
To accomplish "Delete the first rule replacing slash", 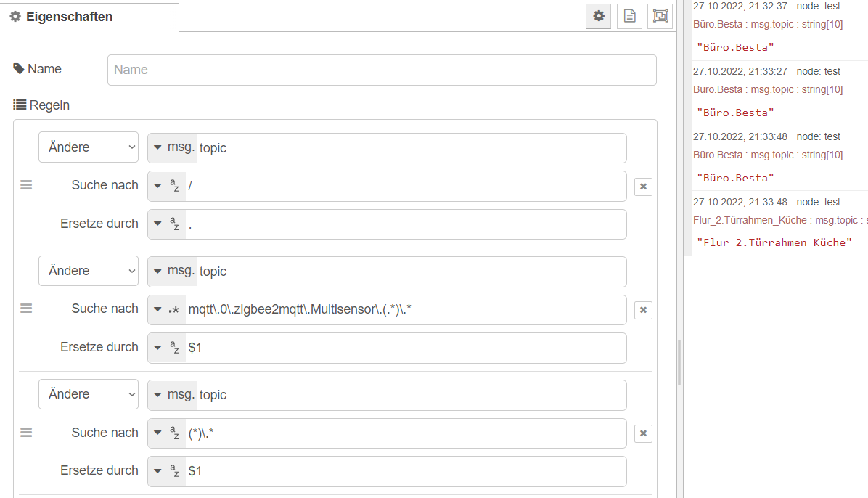I will pyautogui.click(x=643, y=187).
